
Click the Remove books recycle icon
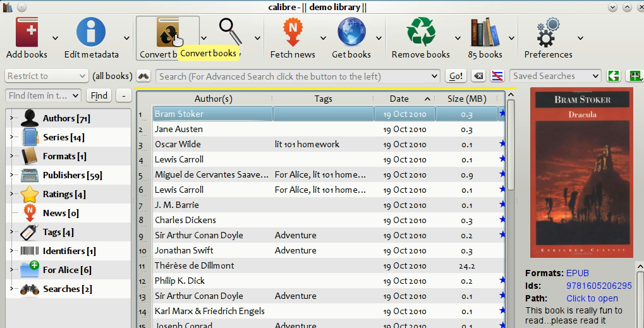pos(420,32)
